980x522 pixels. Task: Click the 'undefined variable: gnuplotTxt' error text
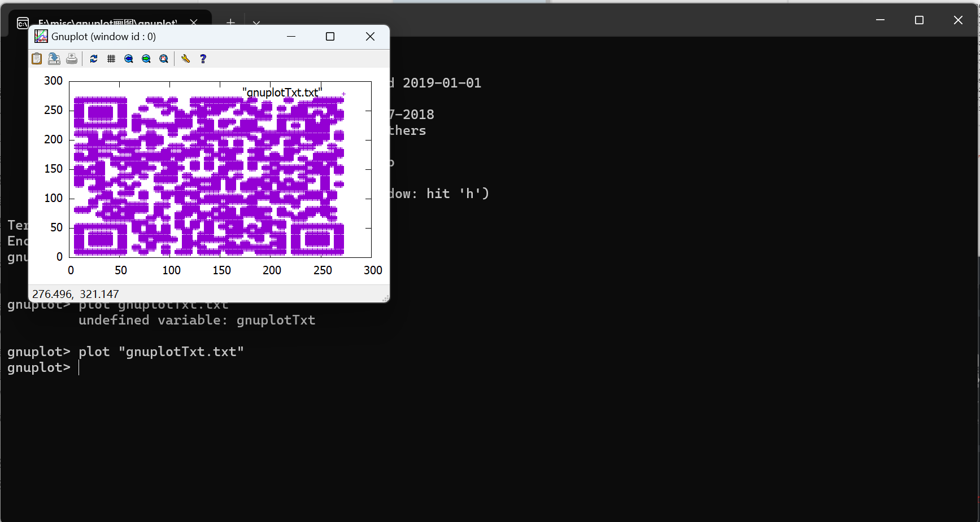[197, 320]
